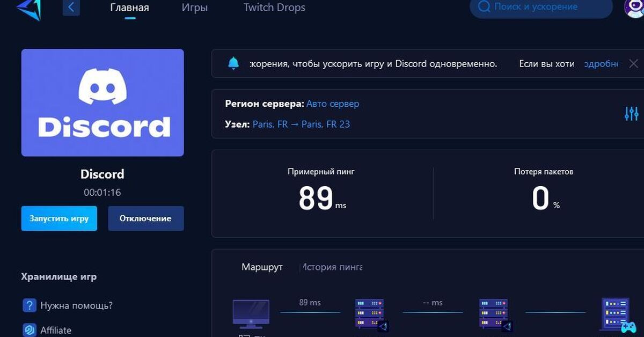Click the Запустить игру button
This screenshot has height=337, width=644.
(x=59, y=218)
